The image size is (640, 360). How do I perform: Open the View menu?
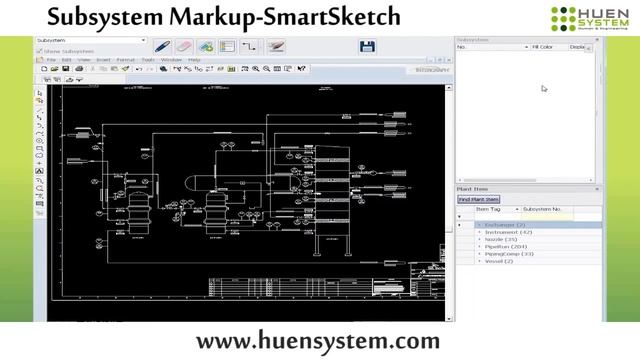click(84, 60)
